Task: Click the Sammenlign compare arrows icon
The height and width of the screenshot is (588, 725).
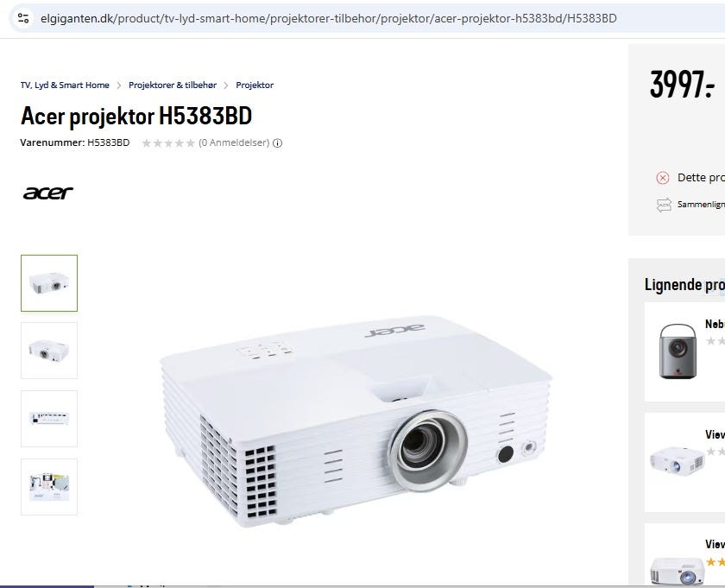Action: tap(664, 205)
